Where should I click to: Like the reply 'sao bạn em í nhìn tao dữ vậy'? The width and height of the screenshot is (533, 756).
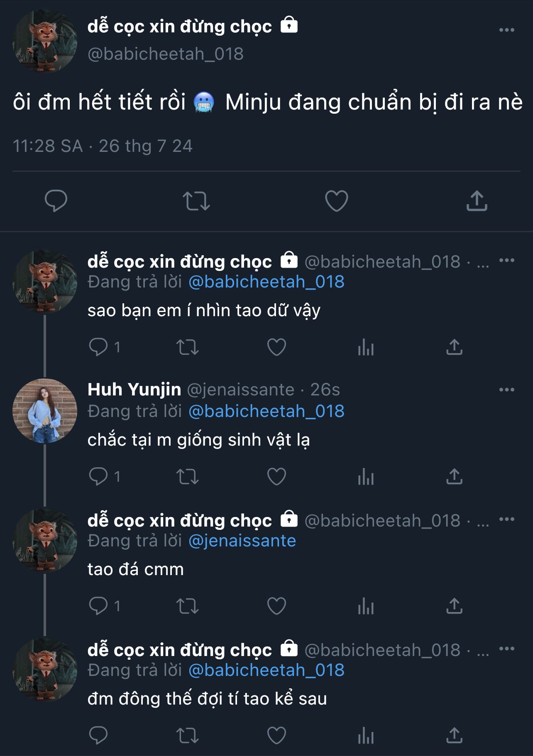pyautogui.click(x=276, y=347)
